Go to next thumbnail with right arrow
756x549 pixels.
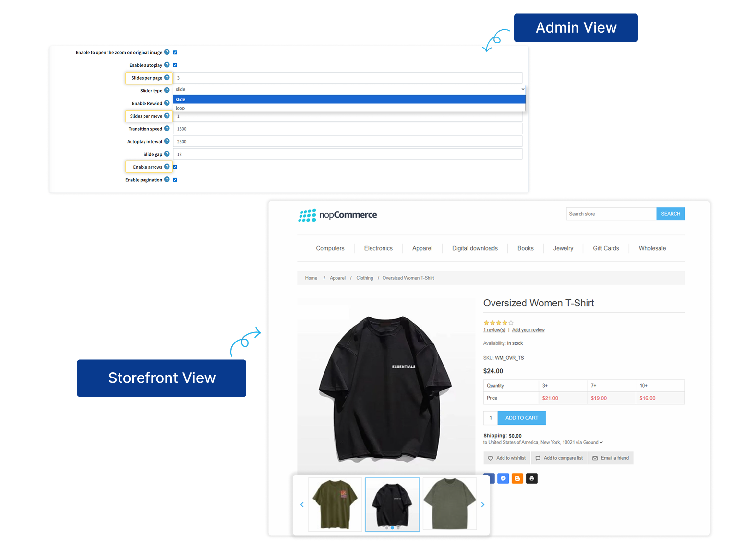pyautogui.click(x=483, y=504)
